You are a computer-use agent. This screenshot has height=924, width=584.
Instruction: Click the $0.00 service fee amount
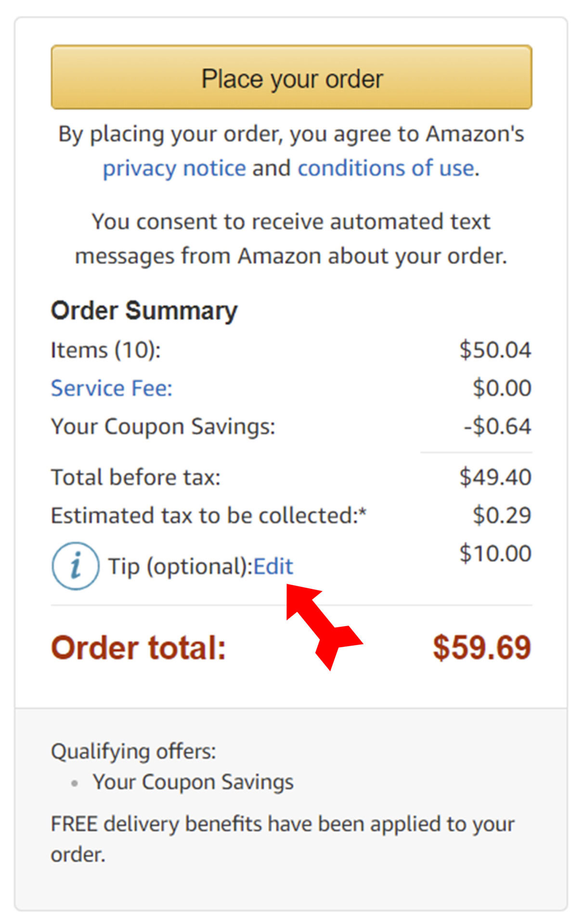click(502, 388)
